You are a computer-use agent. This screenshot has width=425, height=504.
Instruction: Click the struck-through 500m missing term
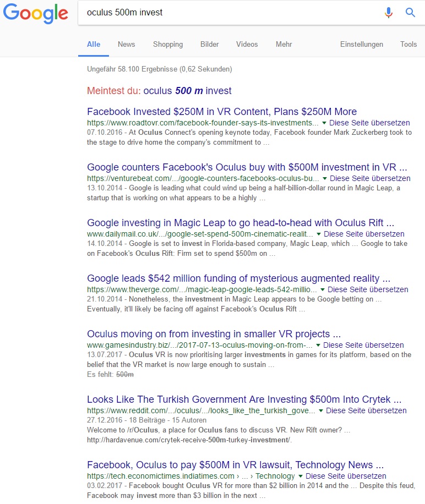coord(125,375)
